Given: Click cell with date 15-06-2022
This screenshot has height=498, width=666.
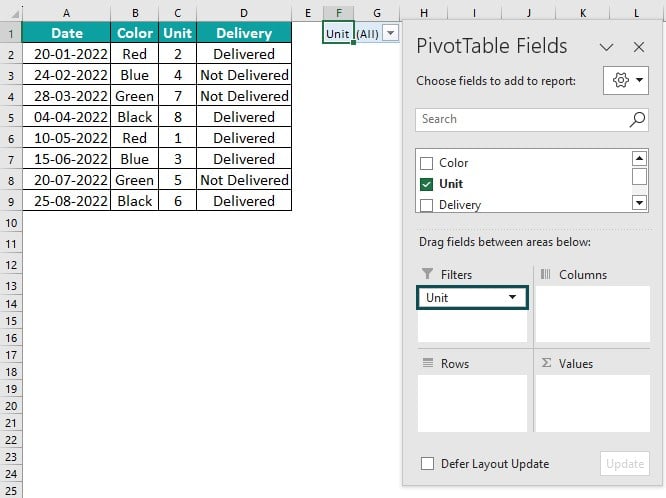Looking at the screenshot, I should [66, 159].
